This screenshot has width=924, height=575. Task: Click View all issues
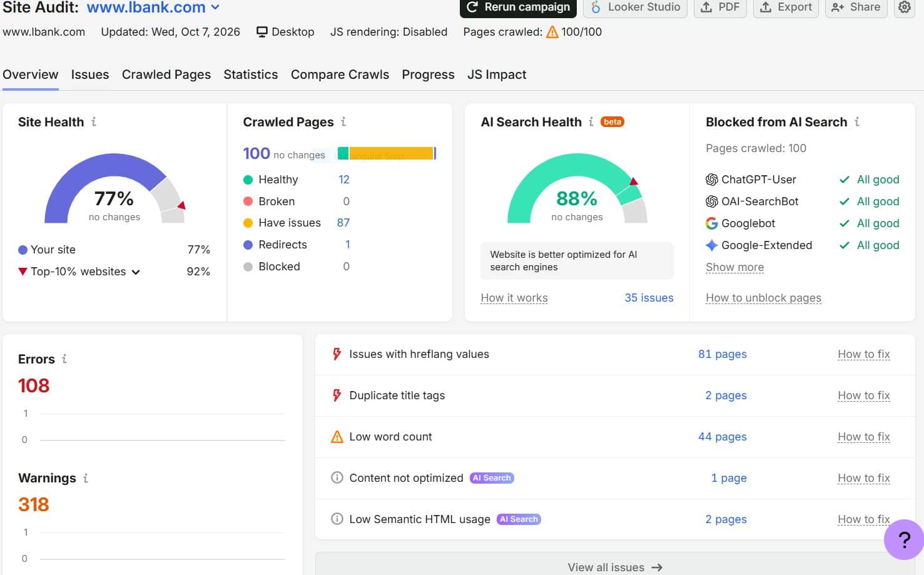tap(615, 567)
